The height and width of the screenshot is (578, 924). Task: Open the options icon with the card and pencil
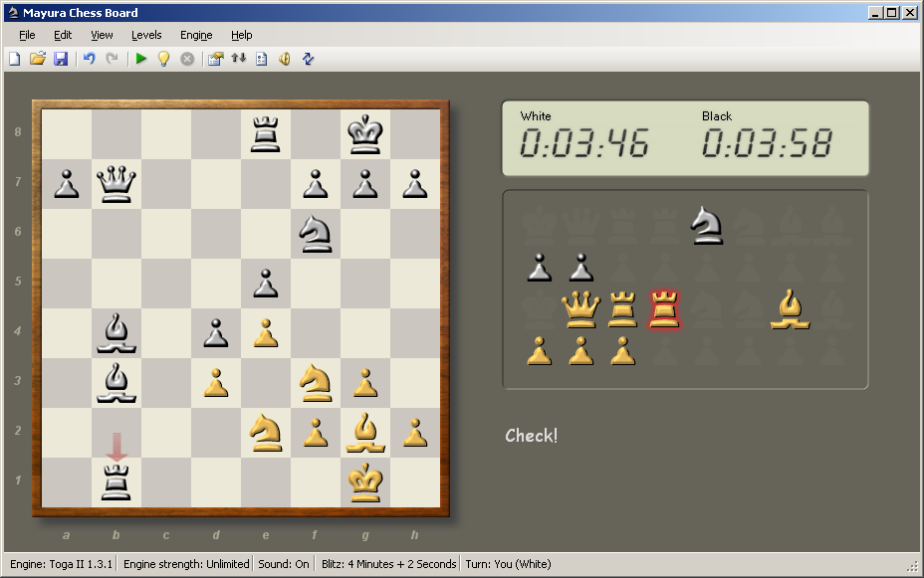(214, 59)
